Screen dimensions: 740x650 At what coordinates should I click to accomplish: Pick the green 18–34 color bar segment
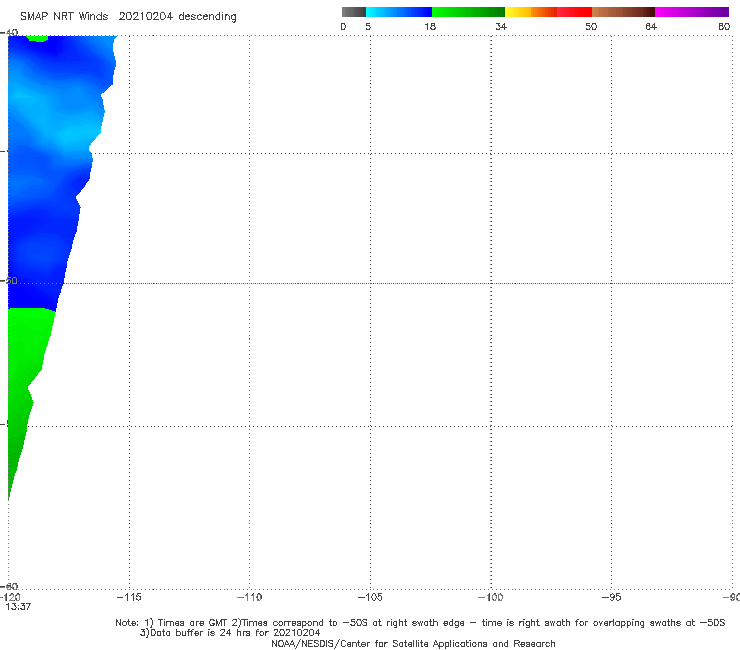pyautogui.click(x=468, y=12)
